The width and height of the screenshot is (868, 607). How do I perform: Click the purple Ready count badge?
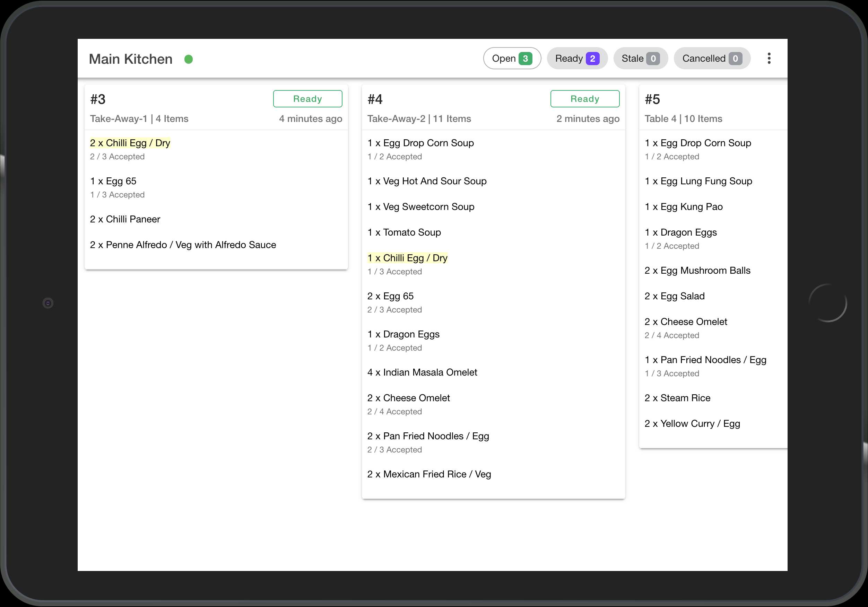point(592,59)
